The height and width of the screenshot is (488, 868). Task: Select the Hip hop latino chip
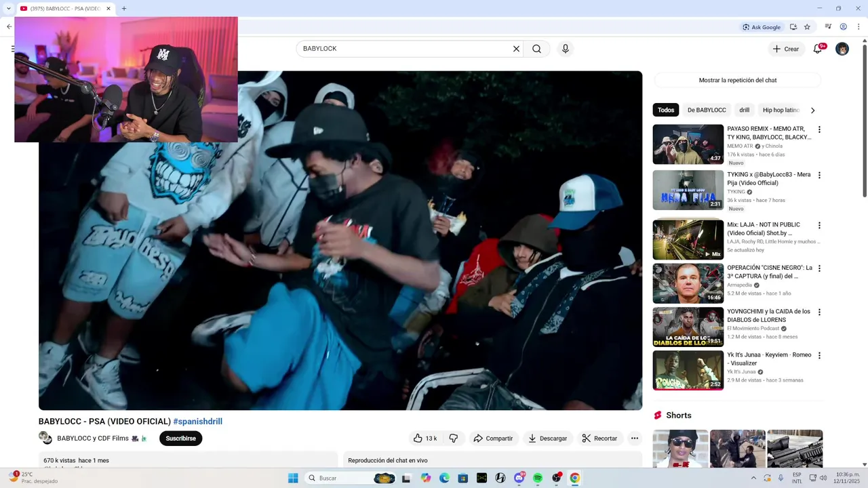coord(781,110)
